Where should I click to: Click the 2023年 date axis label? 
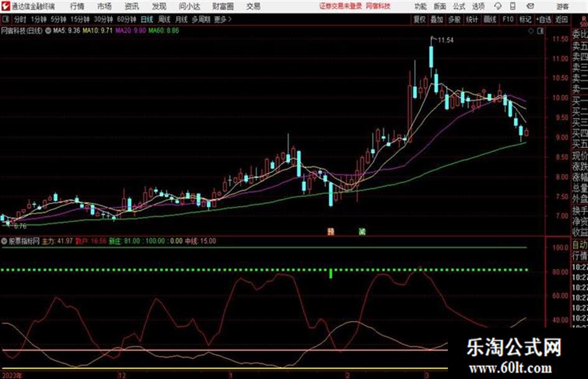(x=12, y=375)
